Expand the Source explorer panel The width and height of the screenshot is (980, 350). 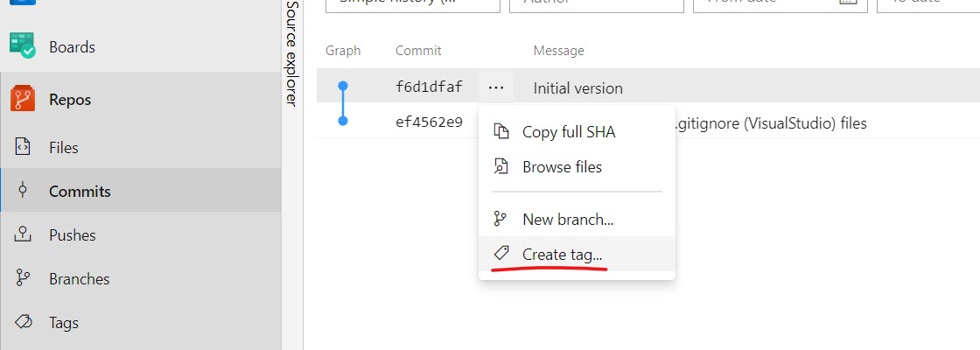(292, 53)
